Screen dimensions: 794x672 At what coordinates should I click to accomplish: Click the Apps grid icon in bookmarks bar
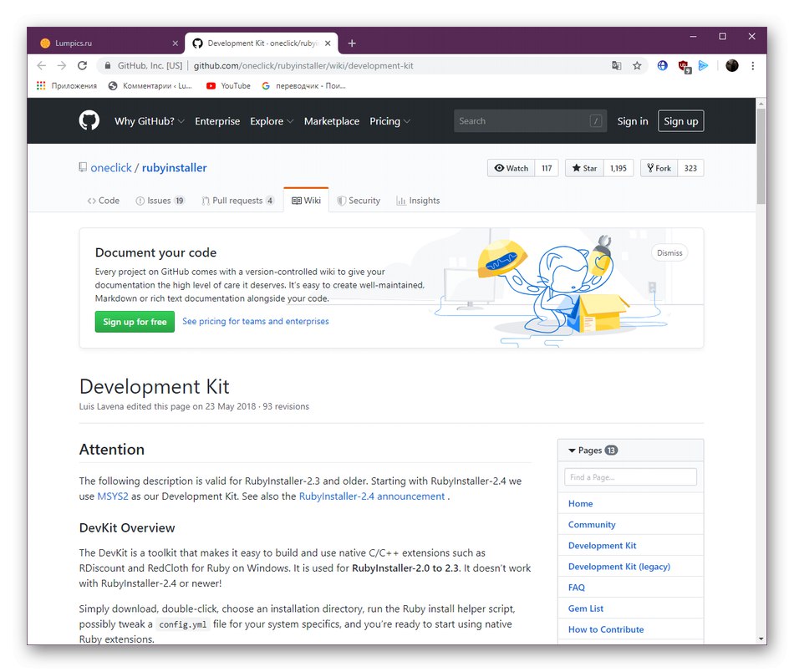41,85
